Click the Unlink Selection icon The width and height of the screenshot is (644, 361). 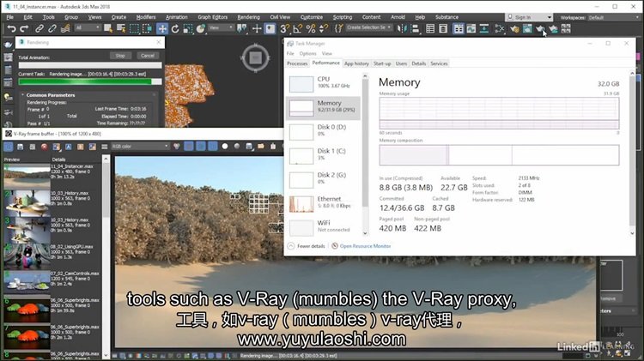coord(52,28)
